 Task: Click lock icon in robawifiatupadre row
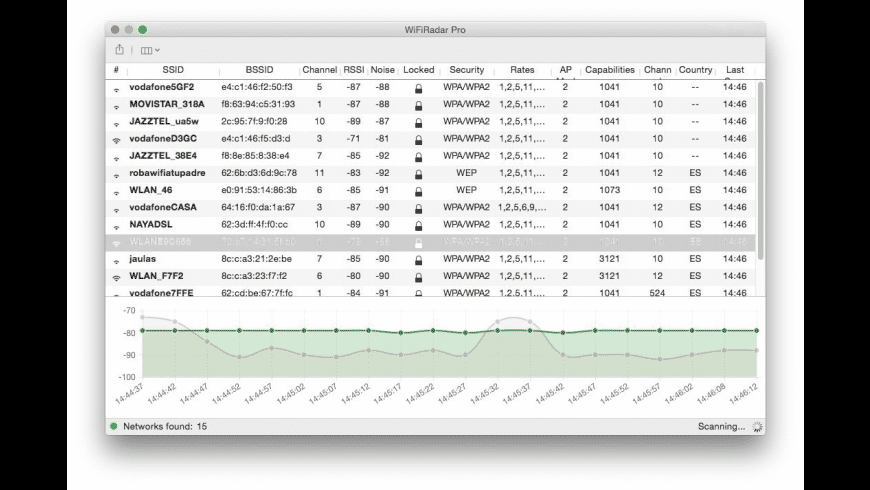click(x=418, y=174)
